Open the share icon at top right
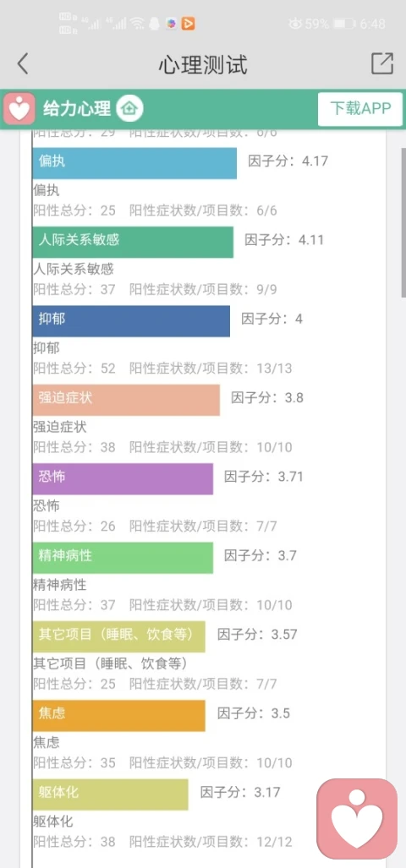This screenshot has width=406, height=868. pos(382,63)
